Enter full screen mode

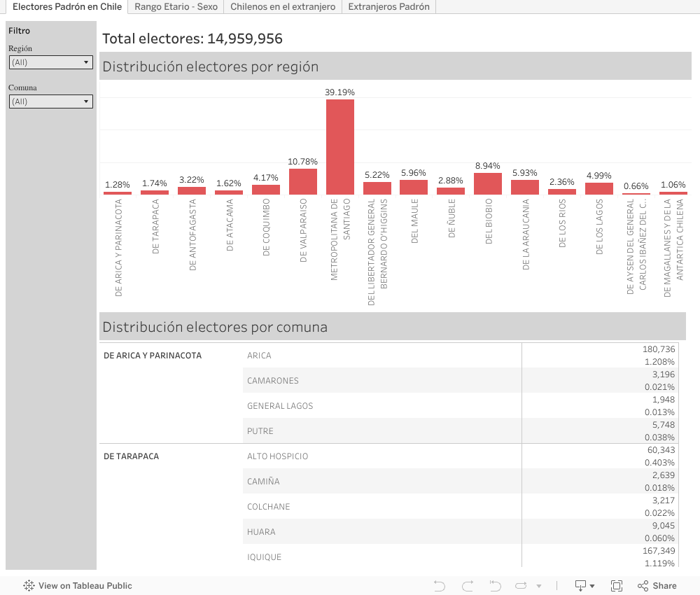pos(617,586)
